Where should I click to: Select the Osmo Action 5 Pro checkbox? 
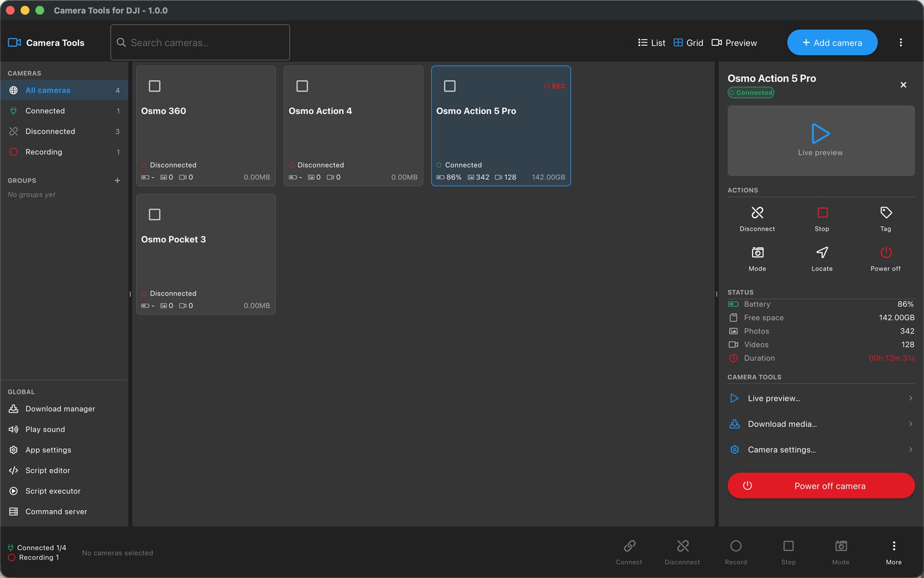449,86
